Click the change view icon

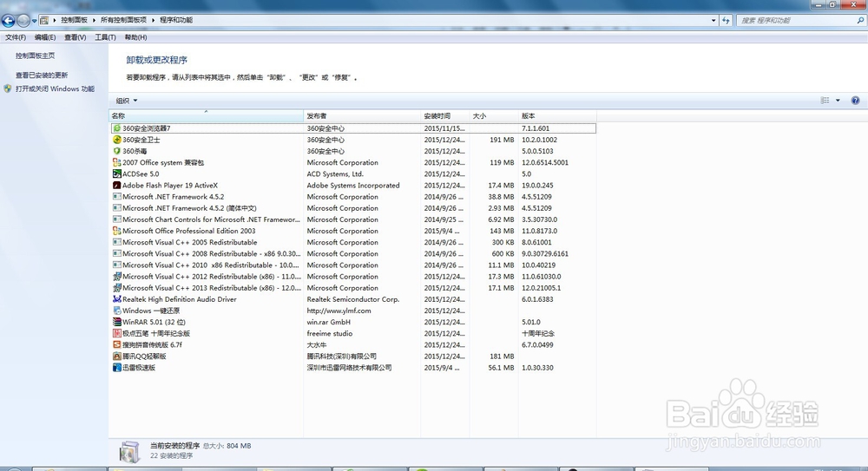click(x=825, y=100)
